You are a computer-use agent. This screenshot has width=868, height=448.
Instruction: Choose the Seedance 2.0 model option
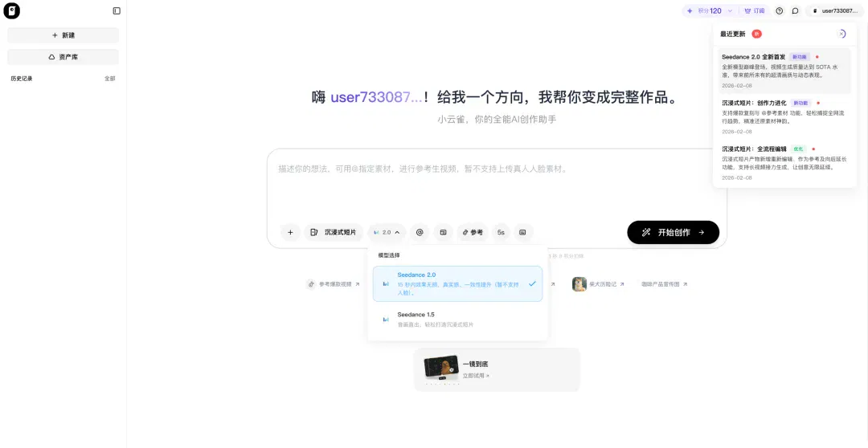pyautogui.click(x=458, y=283)
